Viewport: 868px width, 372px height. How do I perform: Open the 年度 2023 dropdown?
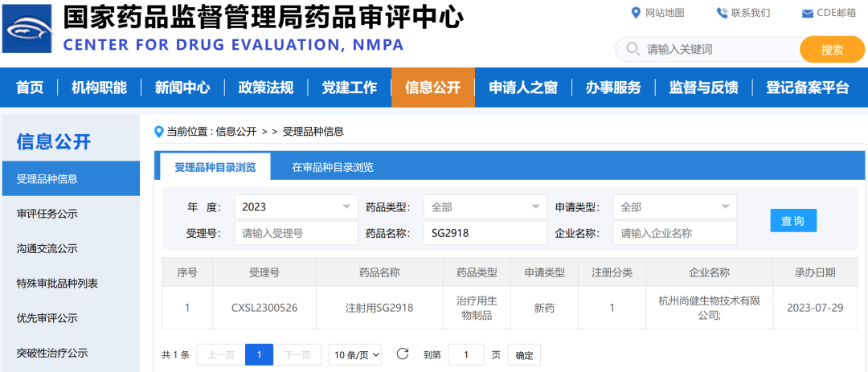pyautogui.click(x=296, y=207)
